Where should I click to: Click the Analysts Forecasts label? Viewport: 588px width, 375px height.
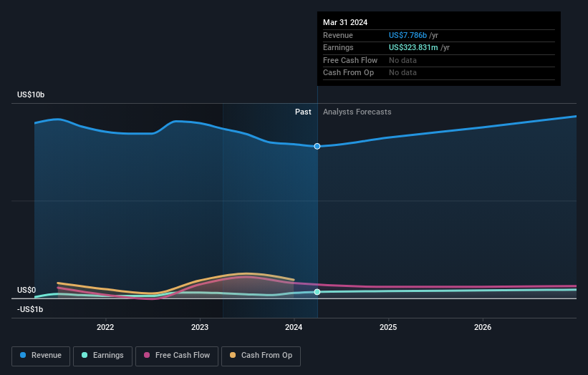[x=357, y=112]
